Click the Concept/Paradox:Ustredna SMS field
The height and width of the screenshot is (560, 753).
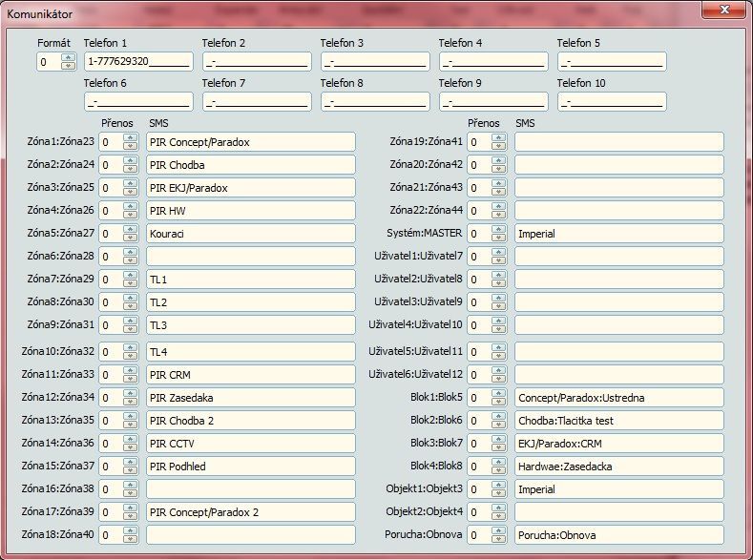[618, 398]
